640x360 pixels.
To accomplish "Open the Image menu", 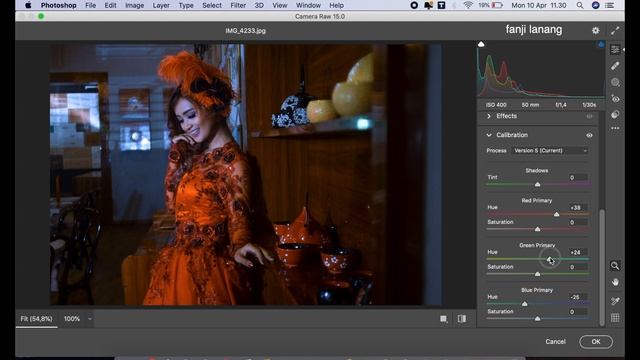I will pyautogui.click(x=134, y=5).
